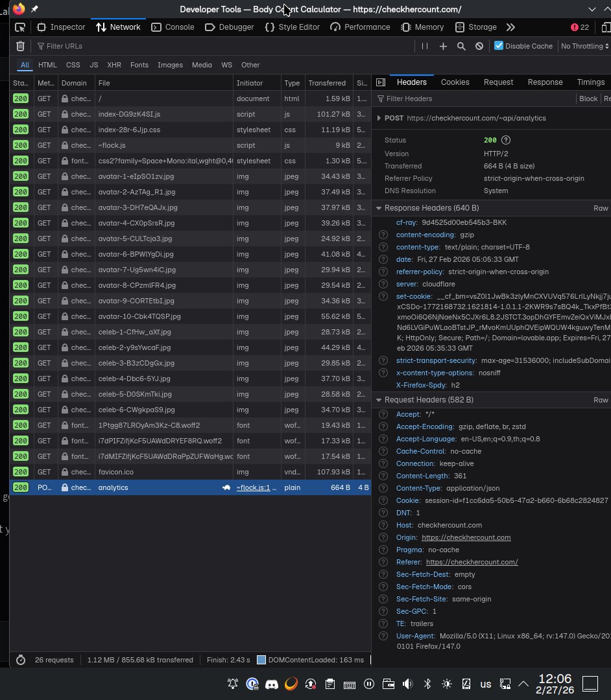Open request blocking icon
This screenshot has height=700, width=611.
pos(479,46)
